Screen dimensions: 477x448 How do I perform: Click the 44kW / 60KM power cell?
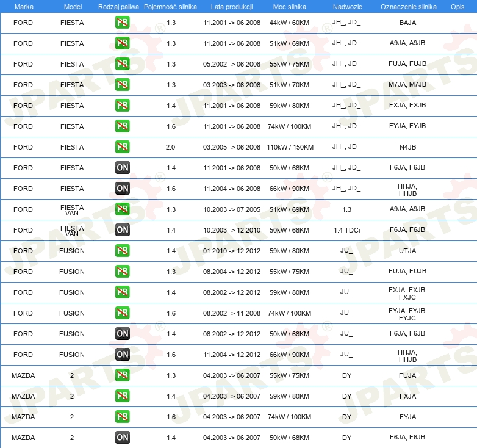coord(289,23)
